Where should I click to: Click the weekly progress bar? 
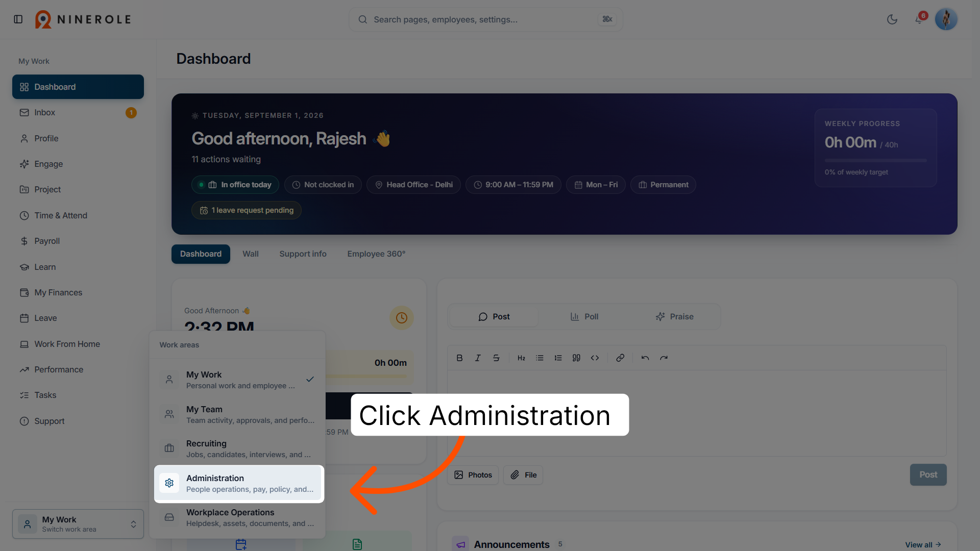(875, 160)
